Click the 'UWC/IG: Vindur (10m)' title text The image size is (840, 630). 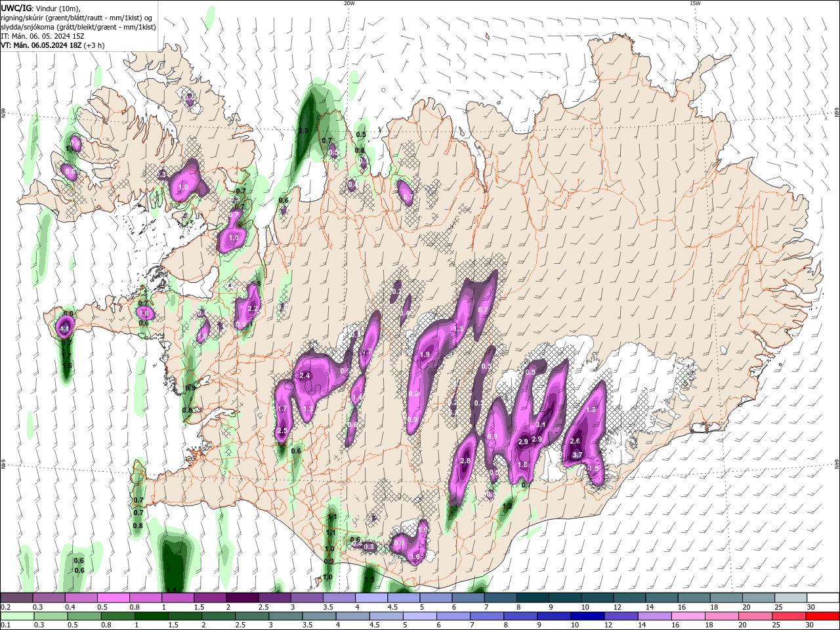coord(40,8)
